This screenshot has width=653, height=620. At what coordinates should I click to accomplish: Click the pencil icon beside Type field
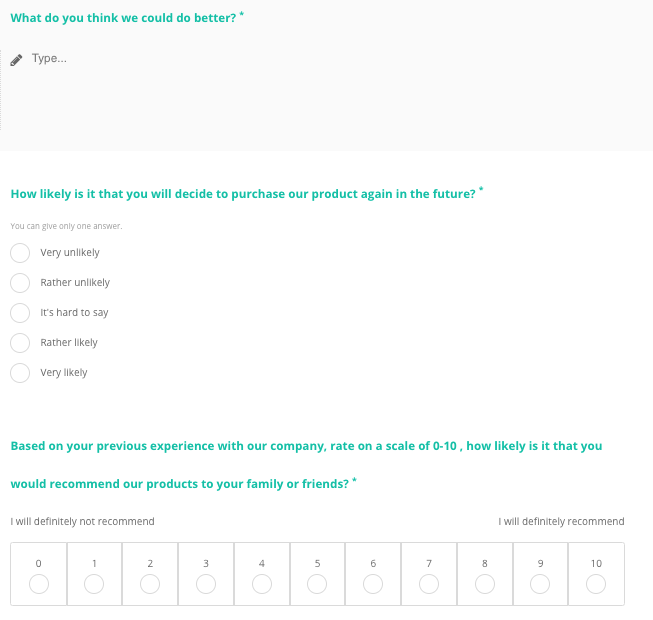16,60
